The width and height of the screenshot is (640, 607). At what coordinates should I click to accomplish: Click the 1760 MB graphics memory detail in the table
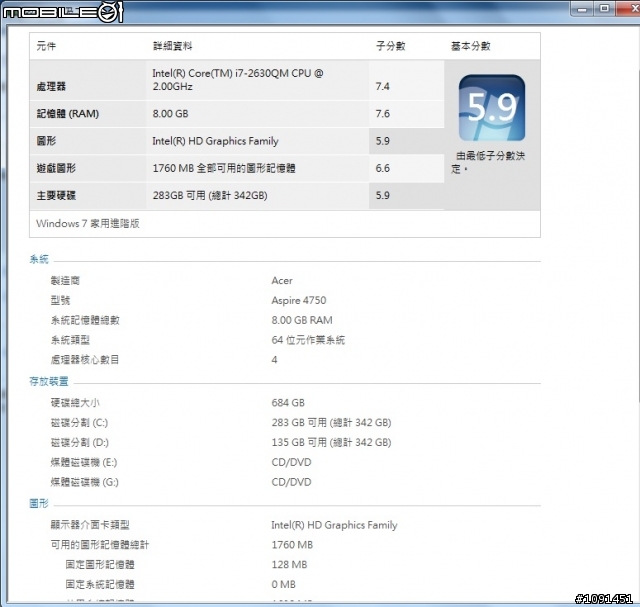click(x=224, y=168)
